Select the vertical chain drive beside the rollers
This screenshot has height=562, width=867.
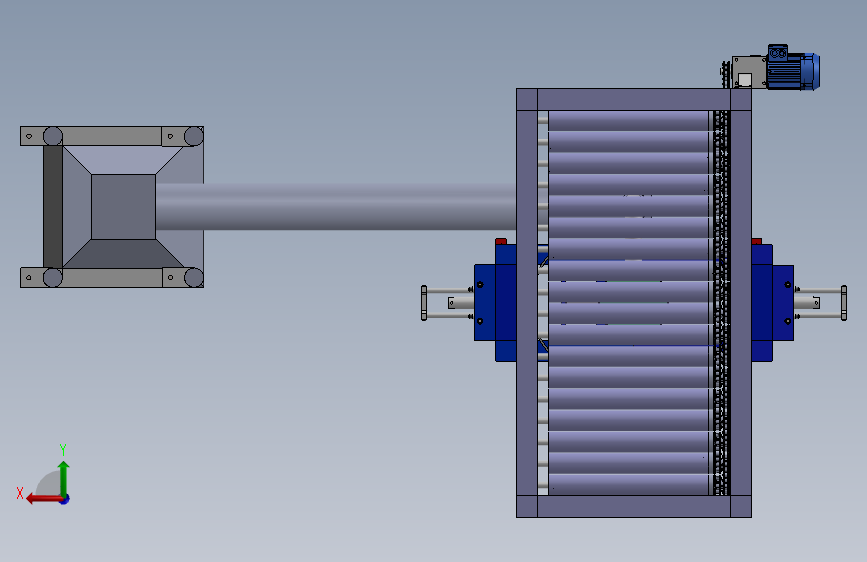click(720, 303)
